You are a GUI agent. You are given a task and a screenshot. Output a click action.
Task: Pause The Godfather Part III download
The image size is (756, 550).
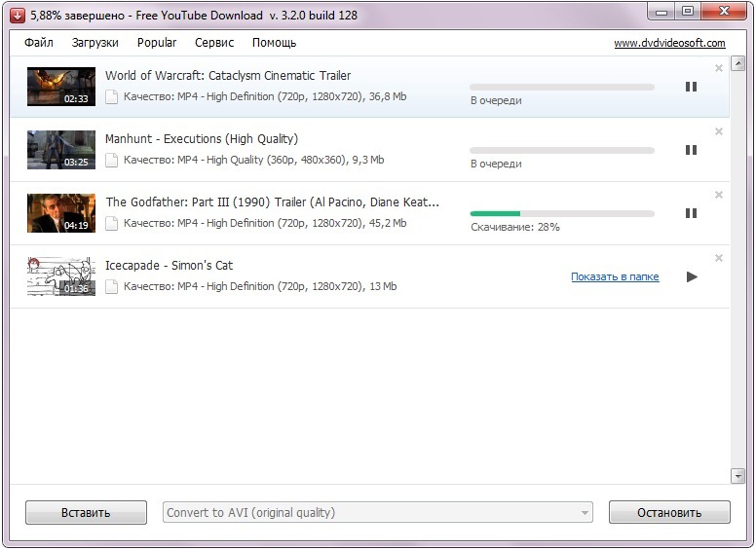(x=691, y=213)
